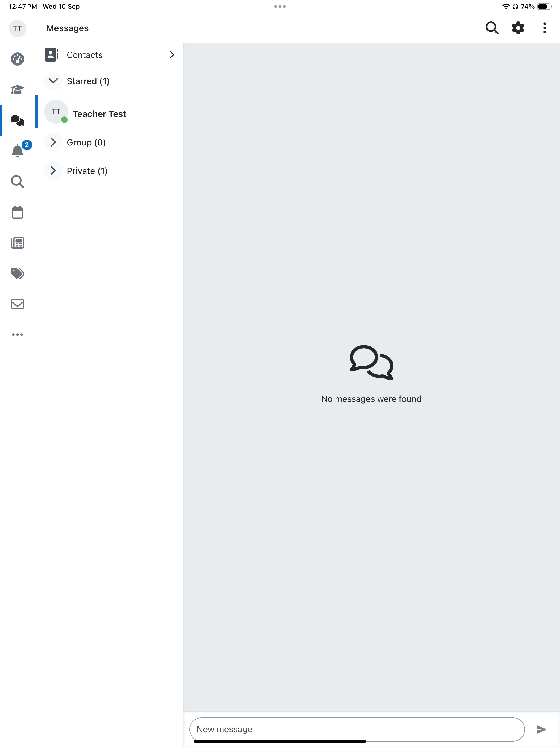Open message settings gear icon
Viewport: 560px width, 747px height.
[518, 28]
